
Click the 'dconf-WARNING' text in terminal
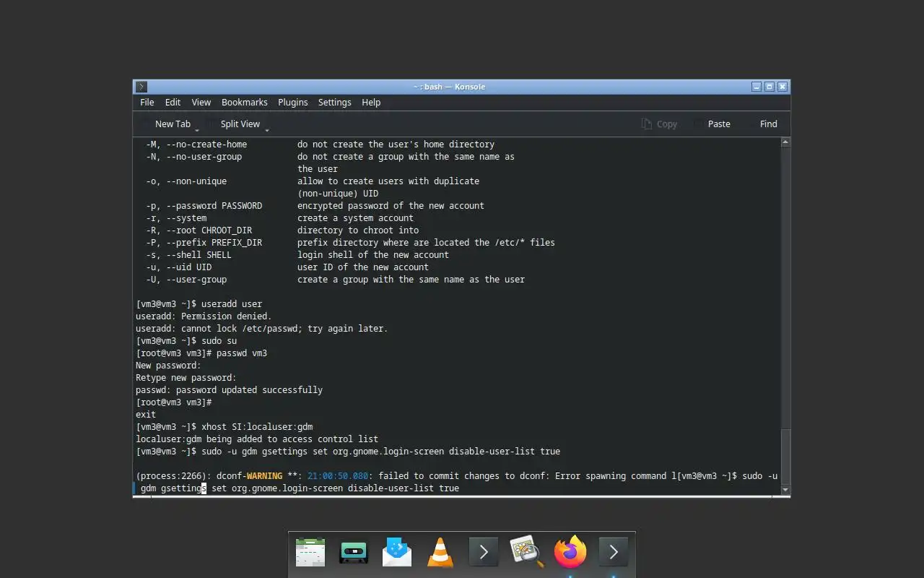click(x=249, y=476)
